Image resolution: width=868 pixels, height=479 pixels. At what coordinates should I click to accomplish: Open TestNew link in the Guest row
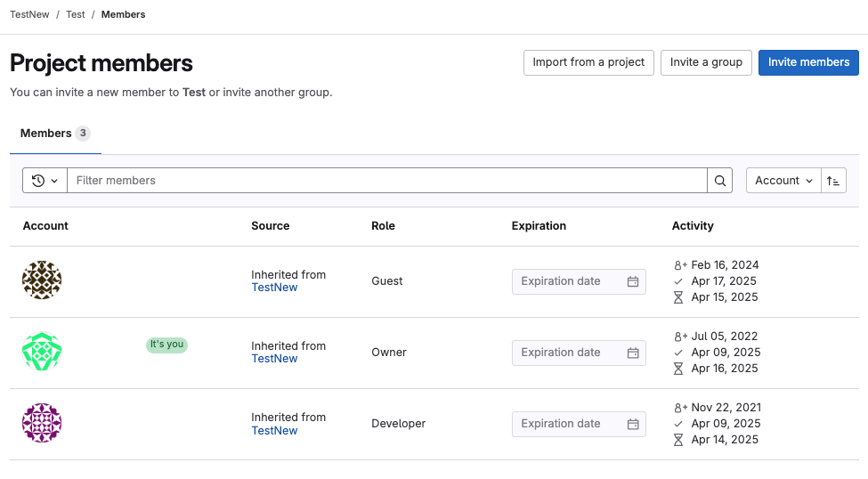274,288
